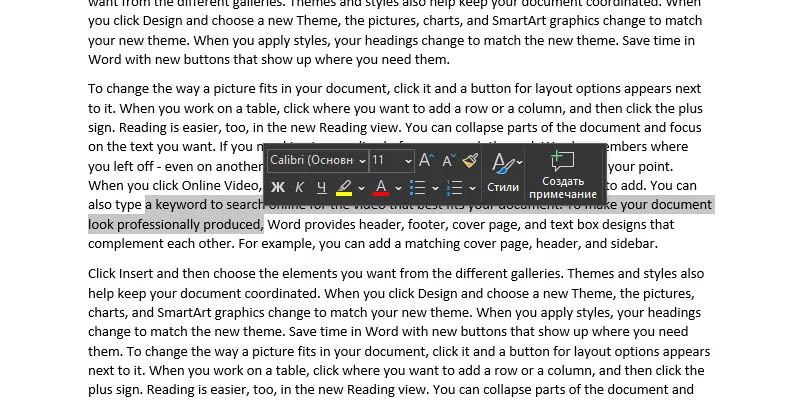Open the Calibri font name dropdown
Screen dimensions: 806x416
click(x=318, y=160)
